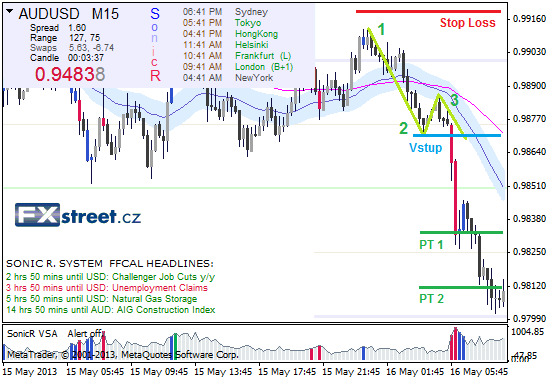550x380 pixels.
Task: Click the AUDUSD symbol name
Action: (49, 14)
